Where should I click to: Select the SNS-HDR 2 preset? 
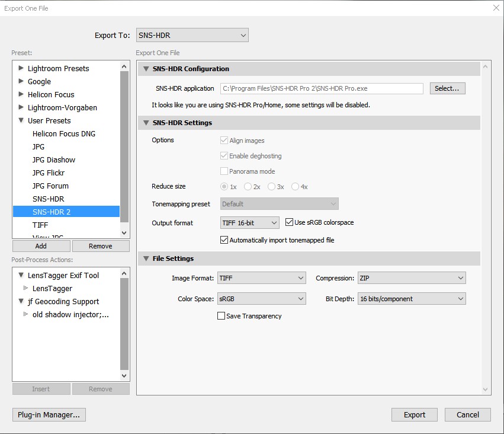(x=66, y=212)
